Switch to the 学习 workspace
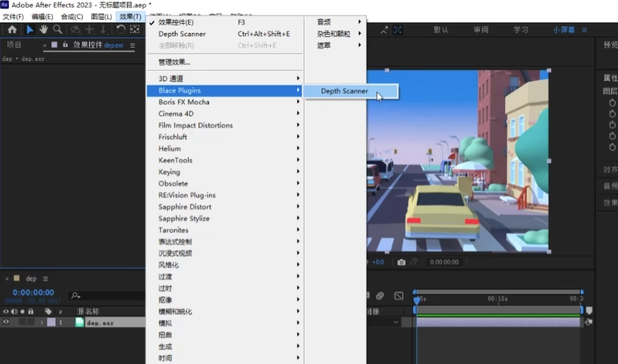Viewport: 618px width, 364px height. (520, 30)
